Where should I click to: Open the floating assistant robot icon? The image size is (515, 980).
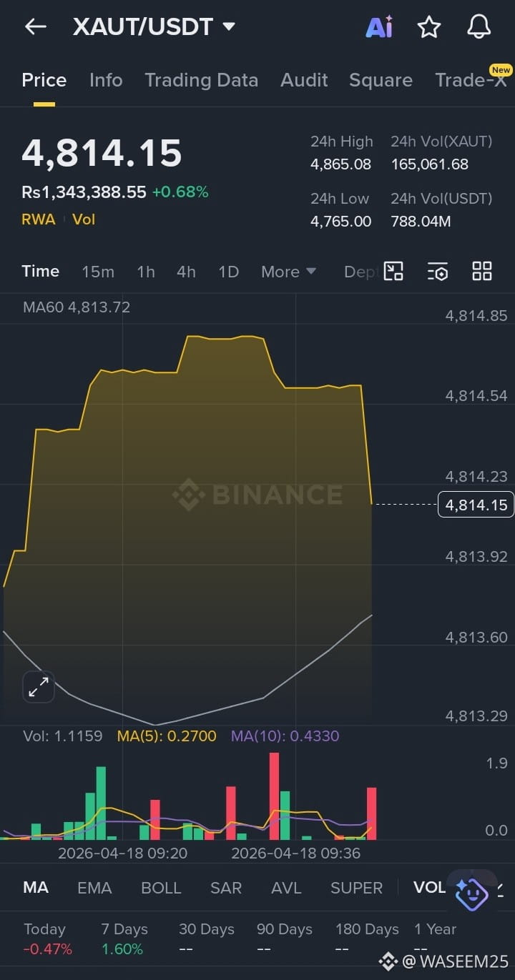pyautogui.click(x=472, y=892)
